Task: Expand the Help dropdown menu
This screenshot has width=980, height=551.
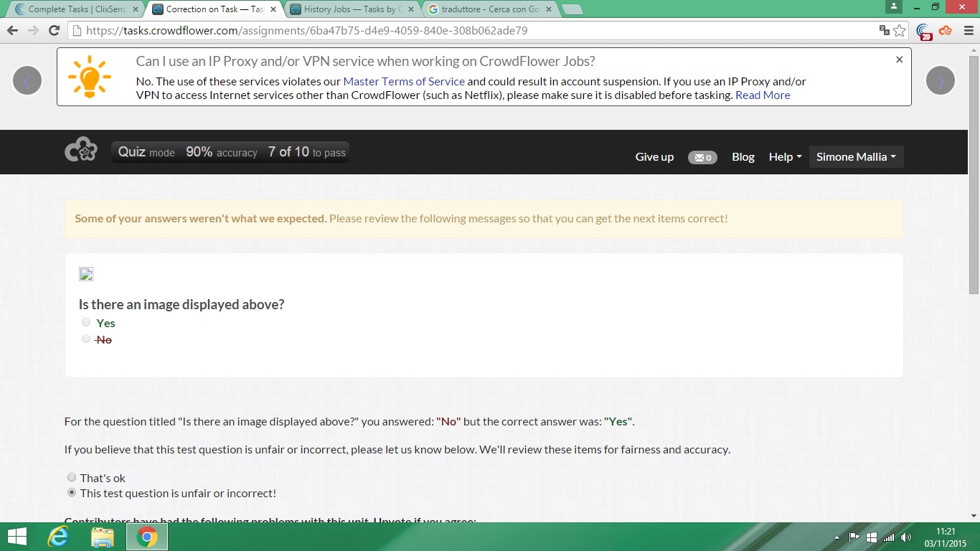Action: tap(785, 157)
